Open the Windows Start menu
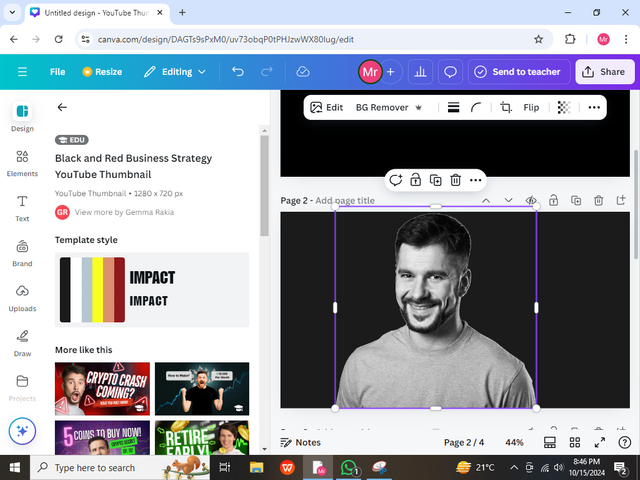 point(15,467)
